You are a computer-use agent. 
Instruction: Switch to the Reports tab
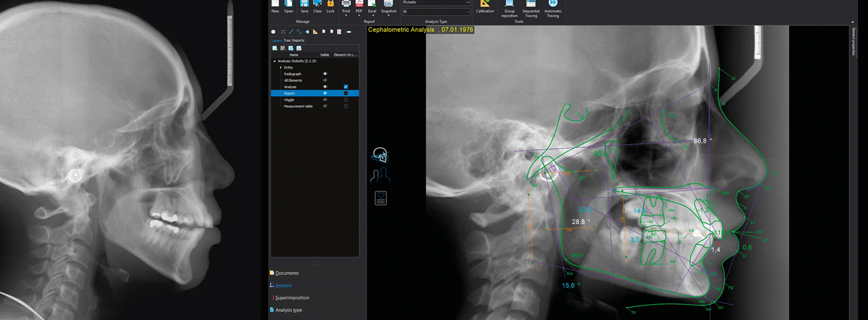point(298,40)
